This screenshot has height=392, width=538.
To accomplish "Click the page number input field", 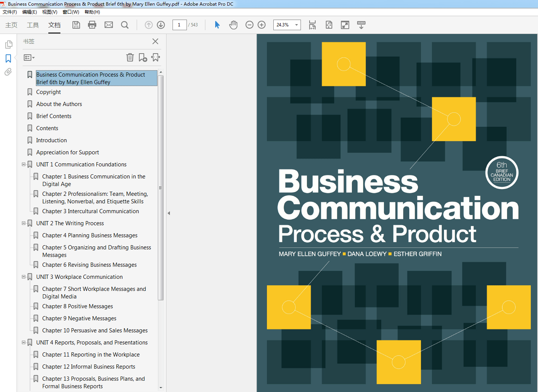I will [x=179, y=25].
